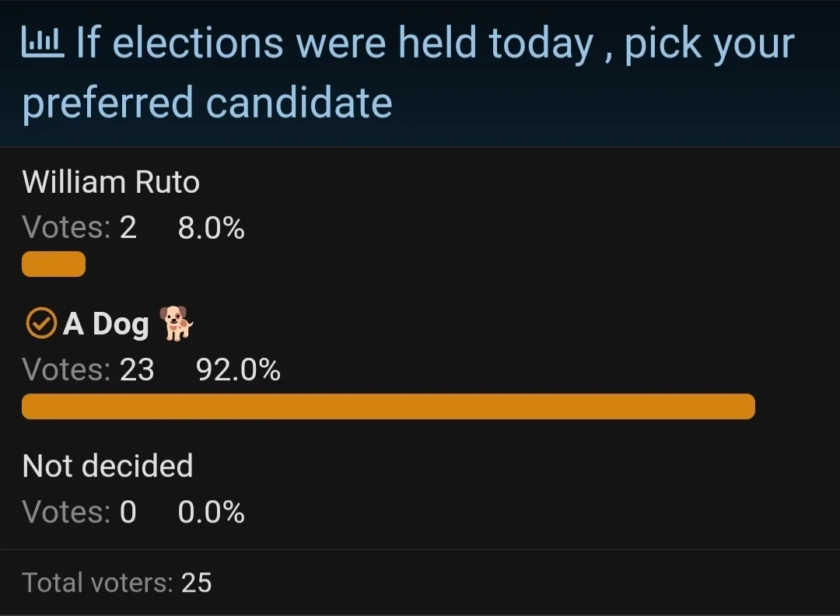The width and height of the screenshot is (840, 616).
Task: Click the Votes: 23 count
Action: [x=89, y=369]
